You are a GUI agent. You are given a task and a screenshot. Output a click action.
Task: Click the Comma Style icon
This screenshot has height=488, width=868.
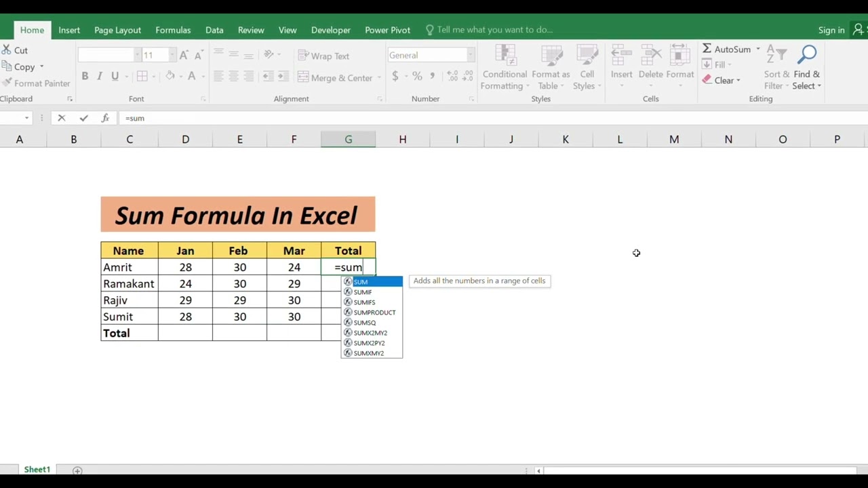433,76
